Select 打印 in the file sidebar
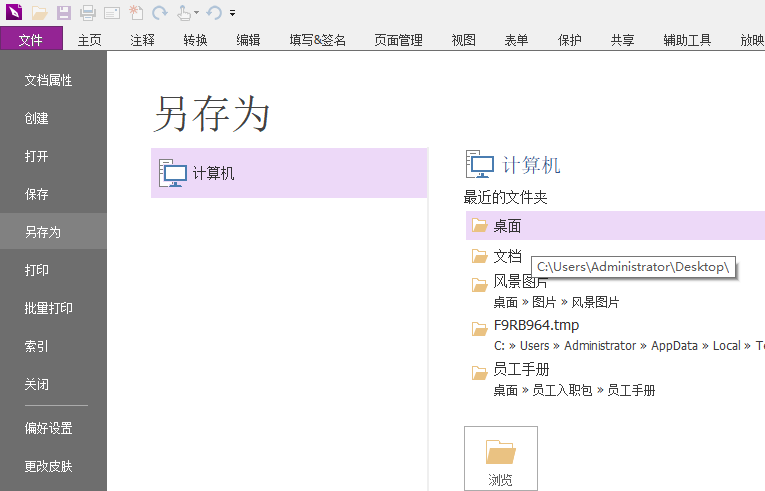 (x=53, y=270)
